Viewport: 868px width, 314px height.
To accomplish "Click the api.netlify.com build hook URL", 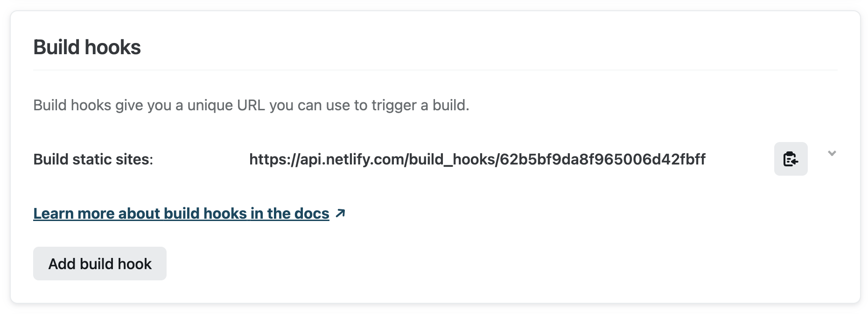I will [x=477, y=159].
